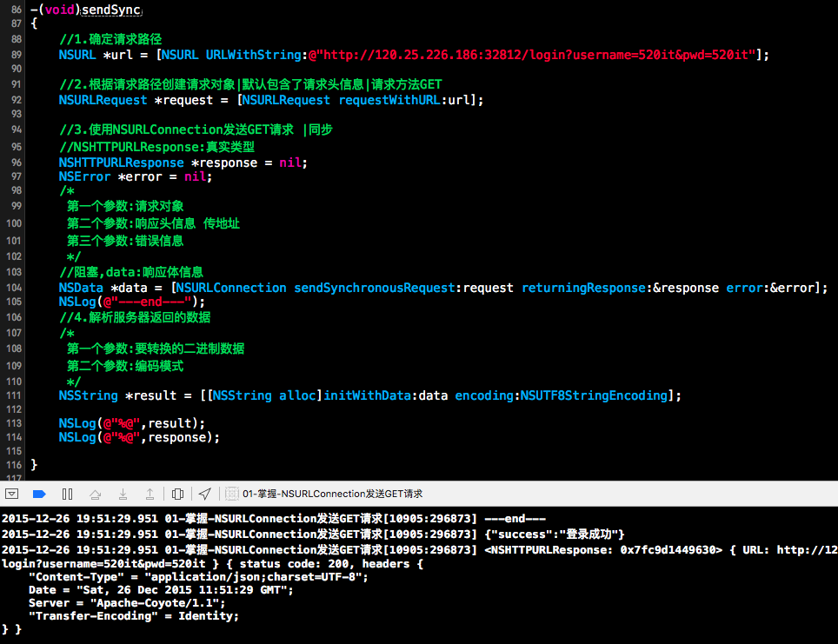Click gutter line number 111
The width and height of the screenshot is (838, 644).
[14, 395]
